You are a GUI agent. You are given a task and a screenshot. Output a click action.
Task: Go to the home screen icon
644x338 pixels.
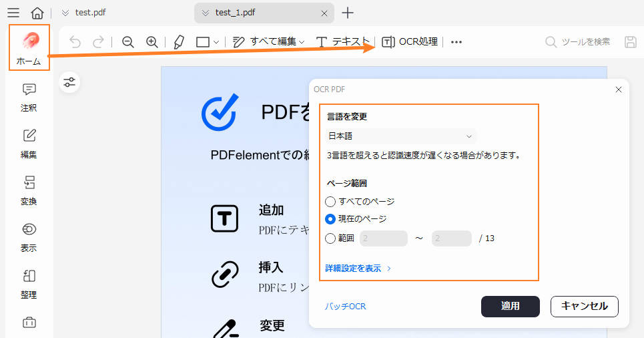tap(37, 13)
